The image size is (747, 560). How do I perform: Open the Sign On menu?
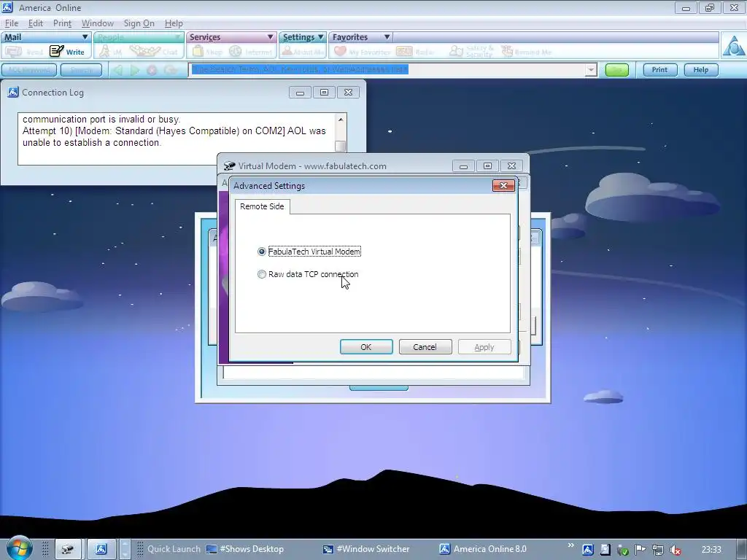click(139, 23)
